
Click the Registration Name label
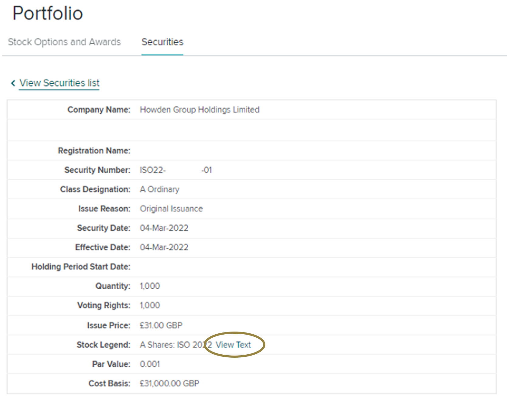click(x=94, y=151)
